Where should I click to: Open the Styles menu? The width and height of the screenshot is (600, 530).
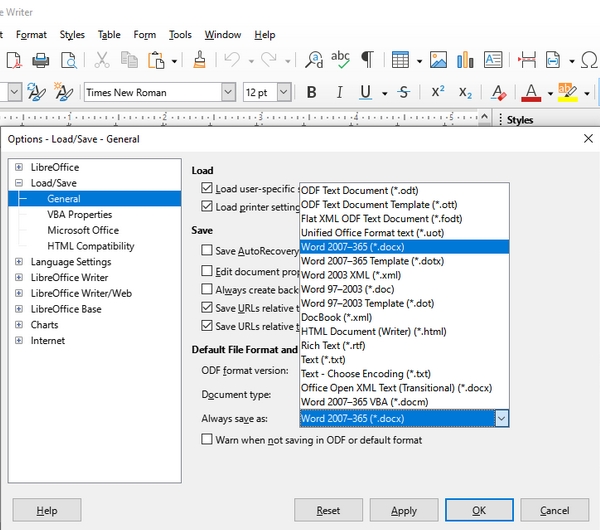(72, 35)
